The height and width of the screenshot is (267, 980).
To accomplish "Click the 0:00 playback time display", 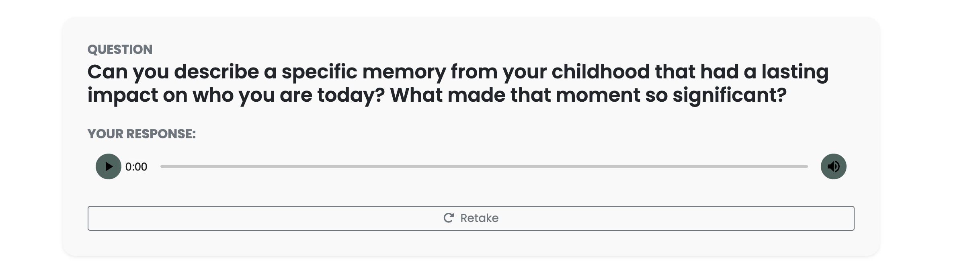I will click(136, 167).
